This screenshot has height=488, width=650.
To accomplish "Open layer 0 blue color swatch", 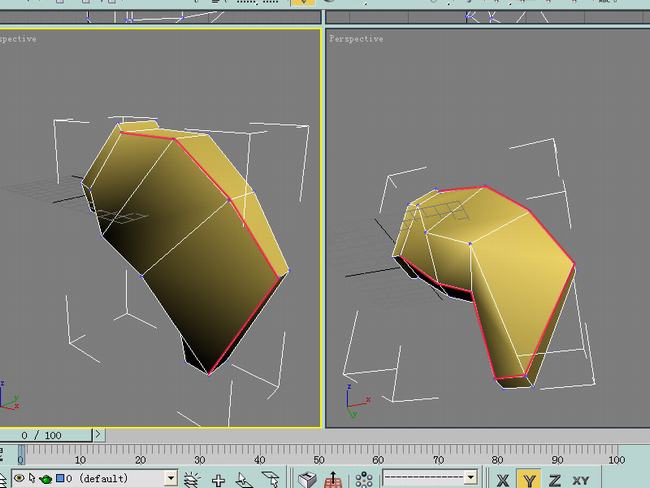I will click(x=60, y=478).
